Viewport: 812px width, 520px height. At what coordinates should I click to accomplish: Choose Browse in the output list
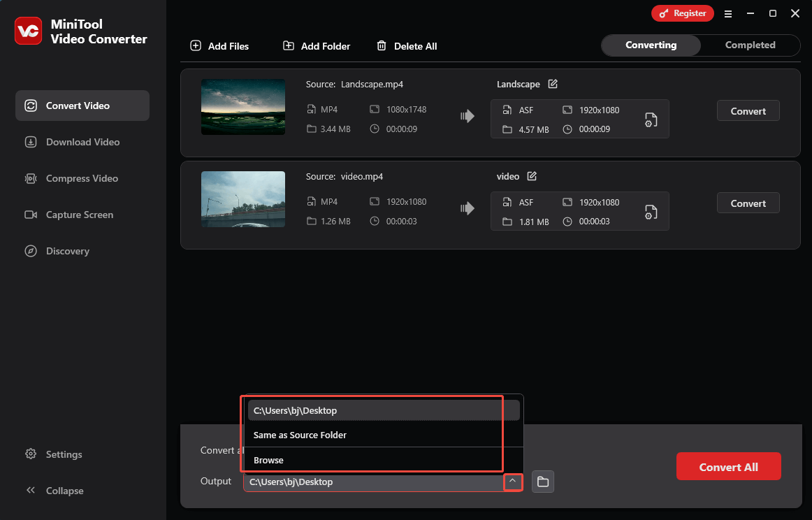coord(383,460)
